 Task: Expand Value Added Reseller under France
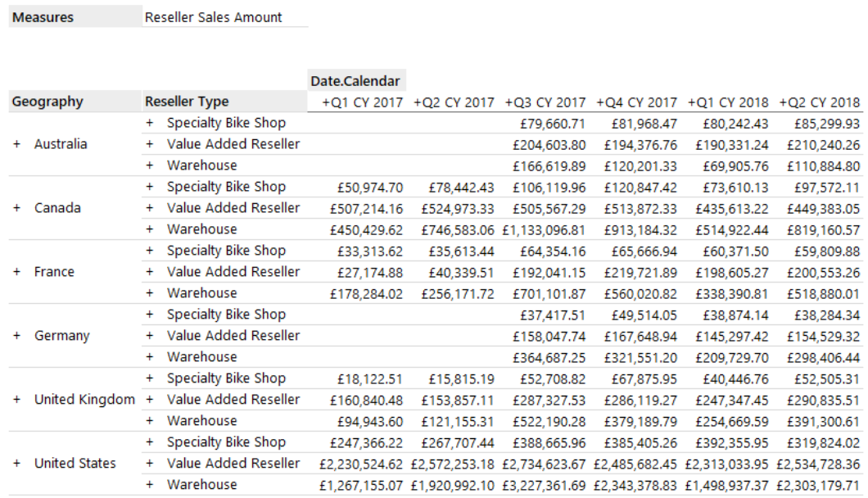(150, 272)
